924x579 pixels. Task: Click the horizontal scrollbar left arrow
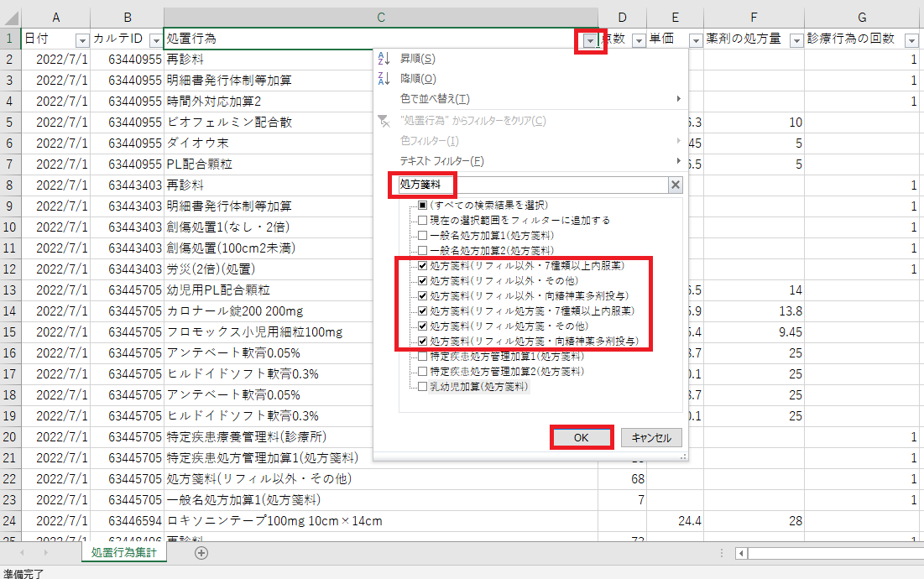[742, 553]
